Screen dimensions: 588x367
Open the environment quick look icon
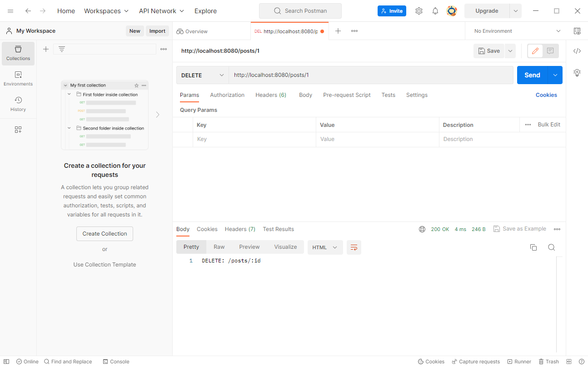point(577,31)
